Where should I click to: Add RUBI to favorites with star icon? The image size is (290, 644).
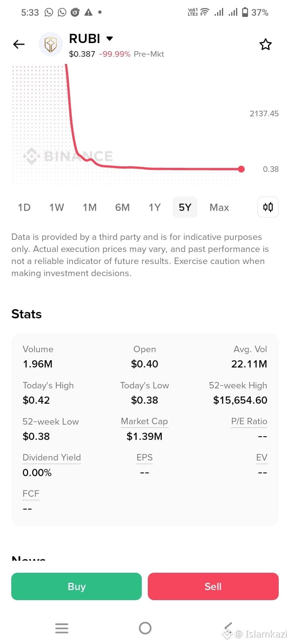pyautogui.click(x=265, y=44)
